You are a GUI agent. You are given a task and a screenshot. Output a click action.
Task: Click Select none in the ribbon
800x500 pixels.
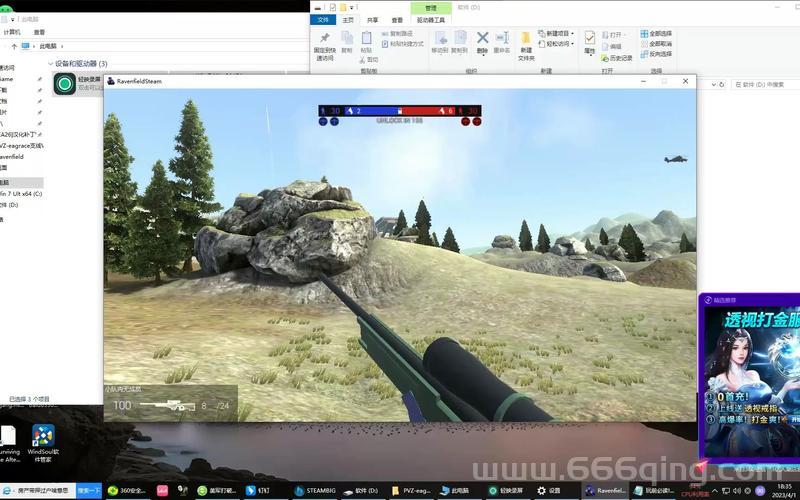pyautogui.click(x=656, y=44)
